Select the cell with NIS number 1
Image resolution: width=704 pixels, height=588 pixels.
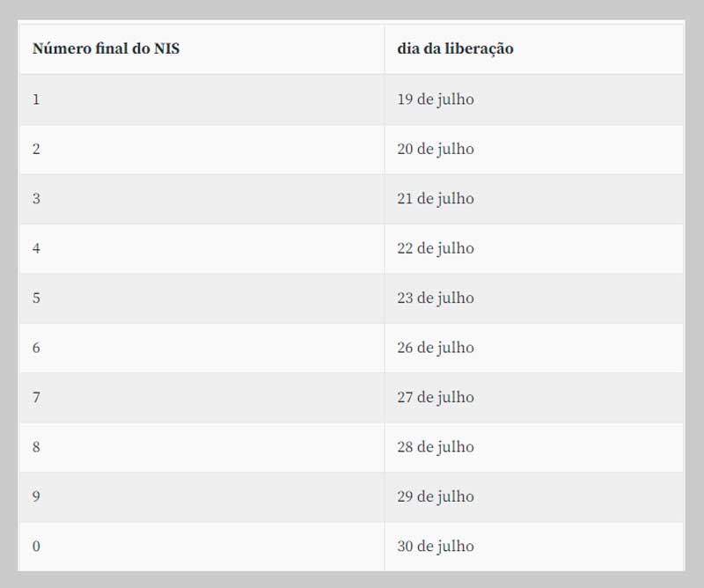tap(36, 99)
